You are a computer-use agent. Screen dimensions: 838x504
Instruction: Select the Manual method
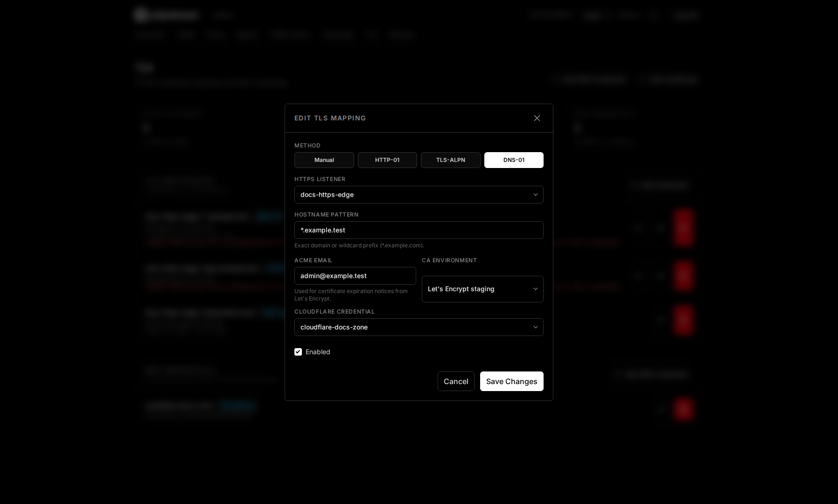(x=324, y=160)
